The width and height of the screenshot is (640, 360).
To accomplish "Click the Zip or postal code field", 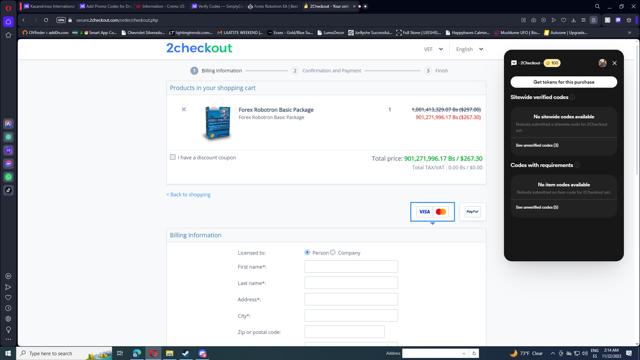I will click(x=344, y=332).
